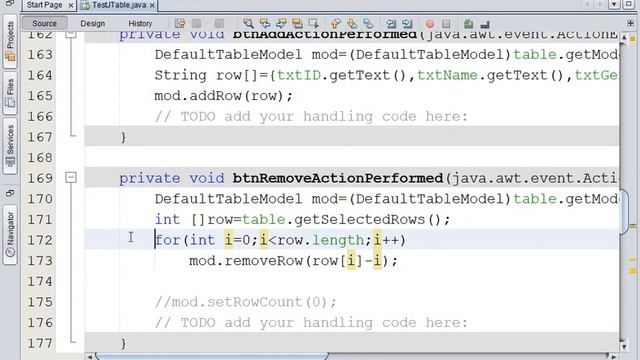Shift line left toolbar icon
The width and height of the screenshot is (640, 360).
click(391, 23)
